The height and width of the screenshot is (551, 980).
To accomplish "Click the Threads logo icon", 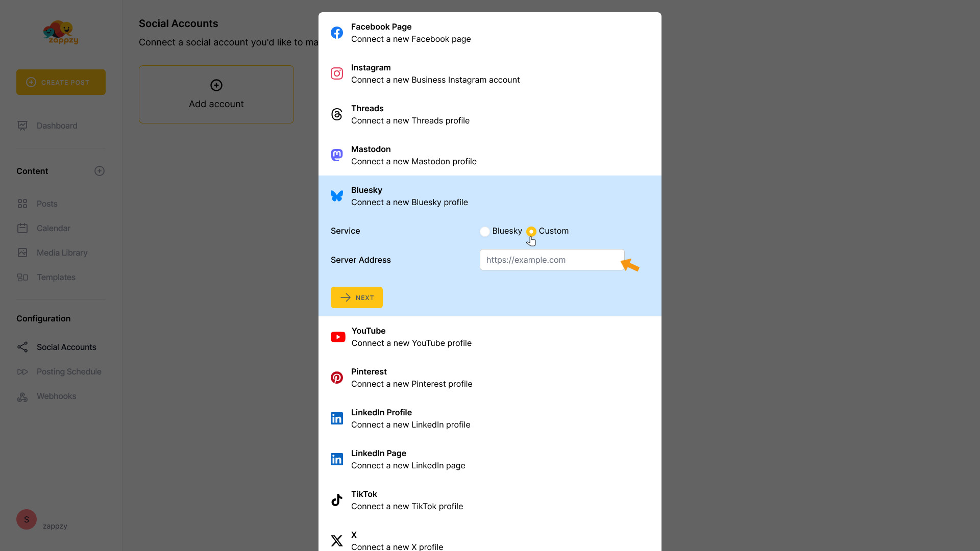I will click(x=337, y=114).
